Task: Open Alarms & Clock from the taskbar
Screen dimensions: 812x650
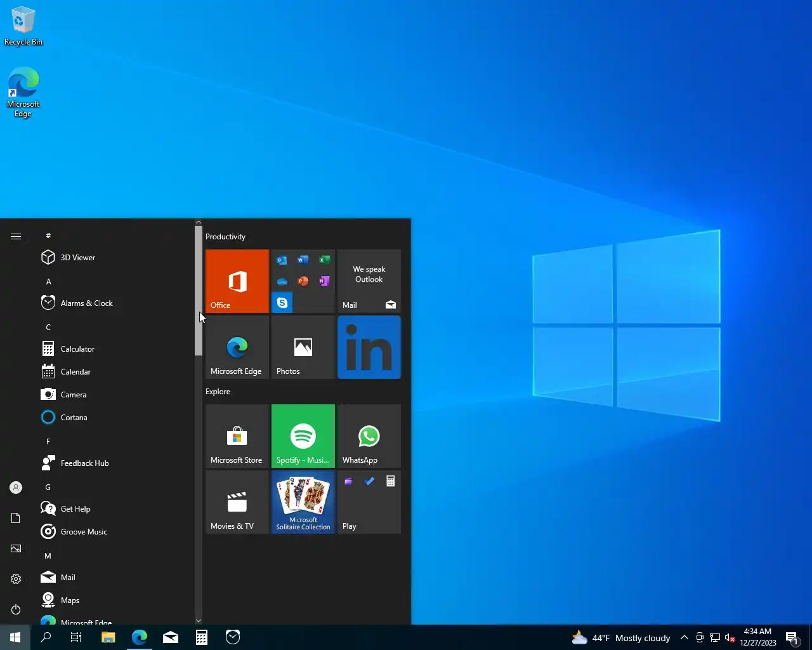Action: click(233, 637)
